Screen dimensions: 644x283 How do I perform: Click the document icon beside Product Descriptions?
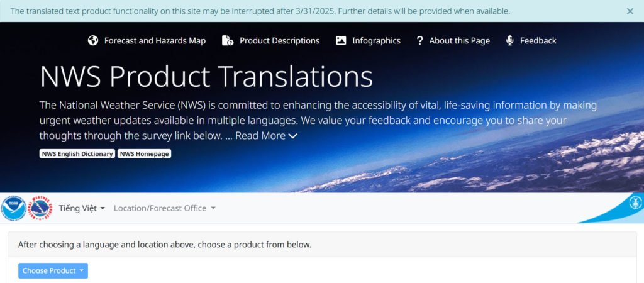click(228, 40)
